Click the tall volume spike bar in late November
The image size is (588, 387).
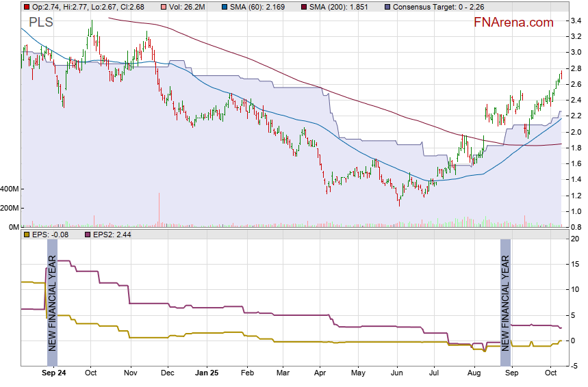click(159, 209)
